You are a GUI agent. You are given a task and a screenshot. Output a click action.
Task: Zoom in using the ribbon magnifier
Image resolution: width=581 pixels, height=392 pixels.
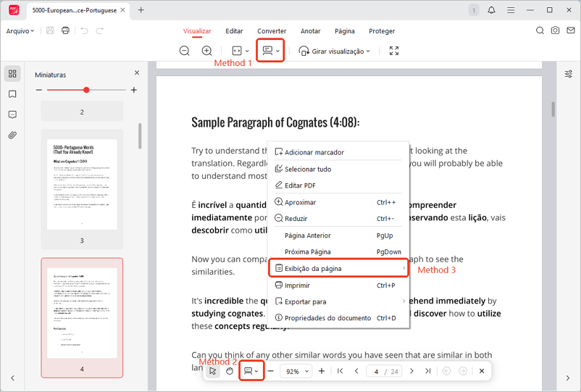[206, 51]
